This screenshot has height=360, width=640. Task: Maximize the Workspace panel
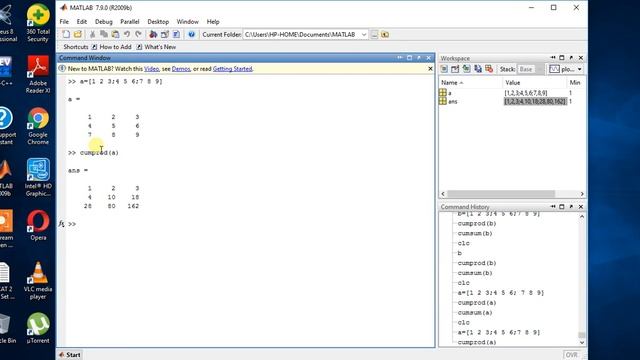[x=562, y=58]
